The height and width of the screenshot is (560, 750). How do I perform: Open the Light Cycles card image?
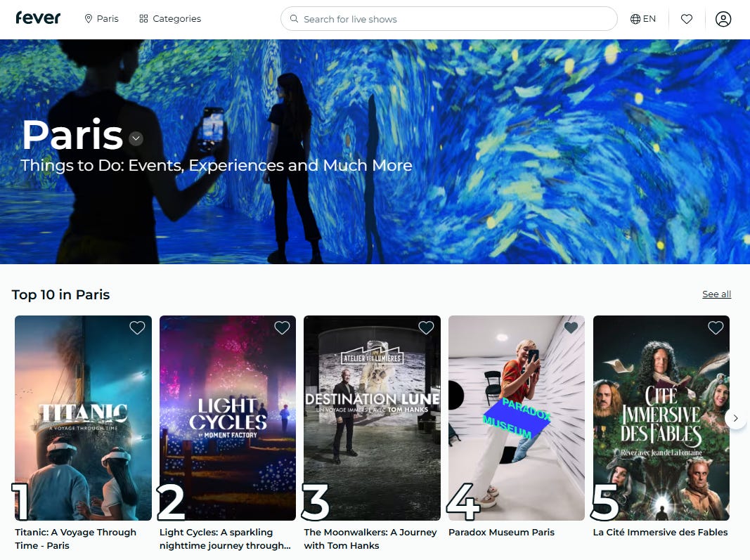[x=228, y=418]
